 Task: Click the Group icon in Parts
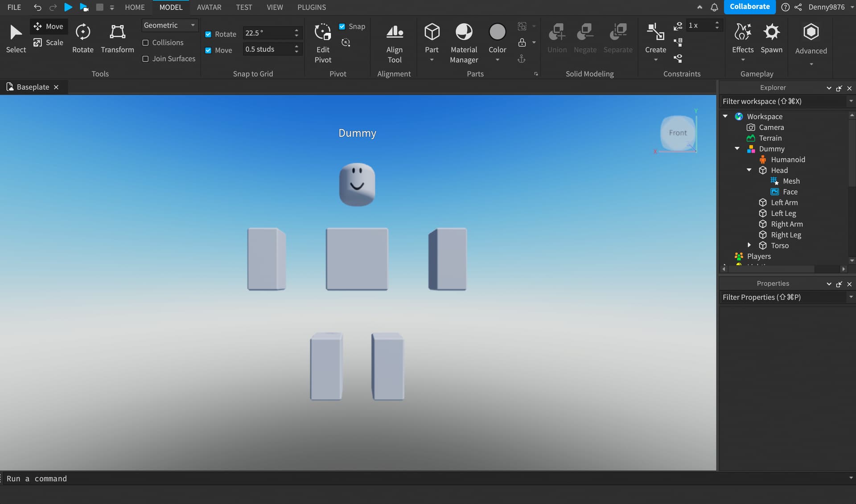(522, 26)
